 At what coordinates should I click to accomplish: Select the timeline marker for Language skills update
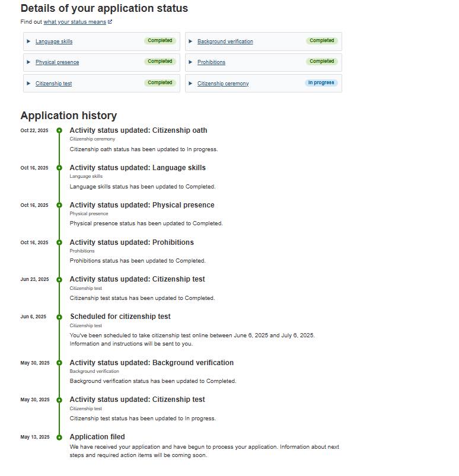[x=59, y=168]
